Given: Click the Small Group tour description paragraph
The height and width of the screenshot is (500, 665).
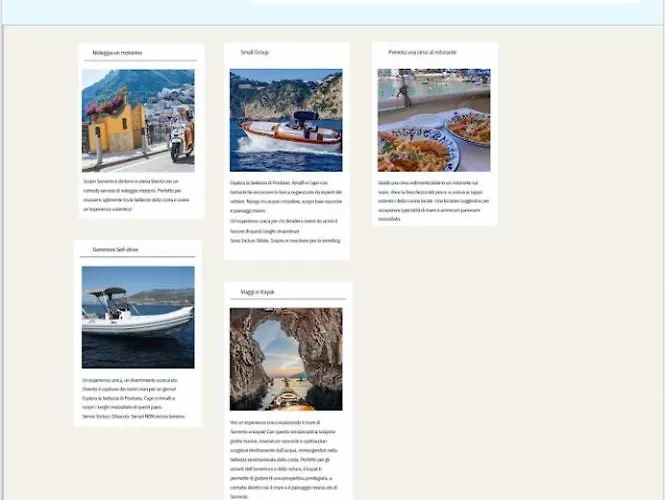Looking at the screenshot, I should (286, 208).
